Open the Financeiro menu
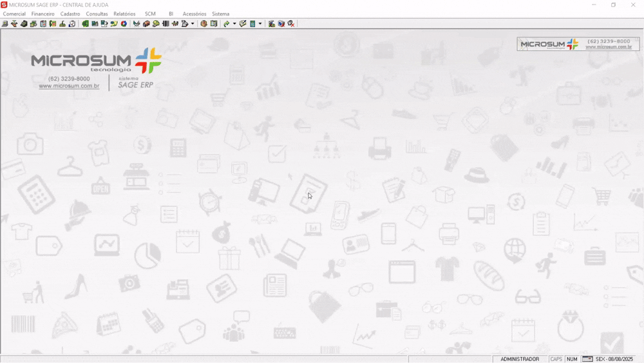The image size is (644, 363). click(43, 14)
